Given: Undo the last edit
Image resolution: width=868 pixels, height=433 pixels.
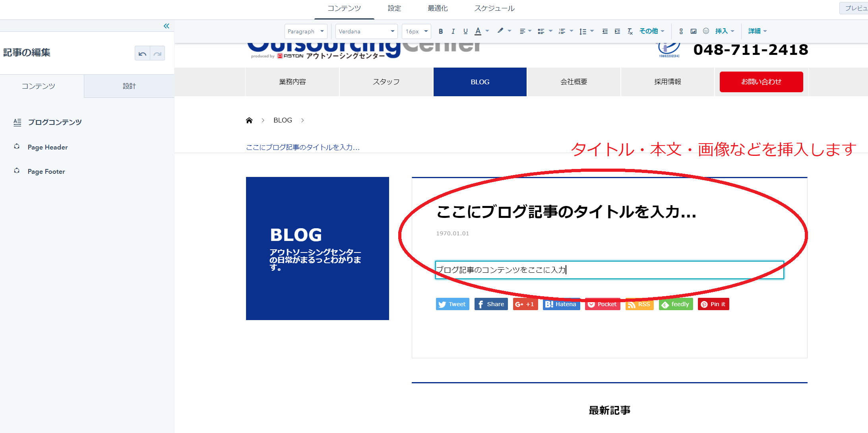Looking at the screenshot, I should 142,53.
